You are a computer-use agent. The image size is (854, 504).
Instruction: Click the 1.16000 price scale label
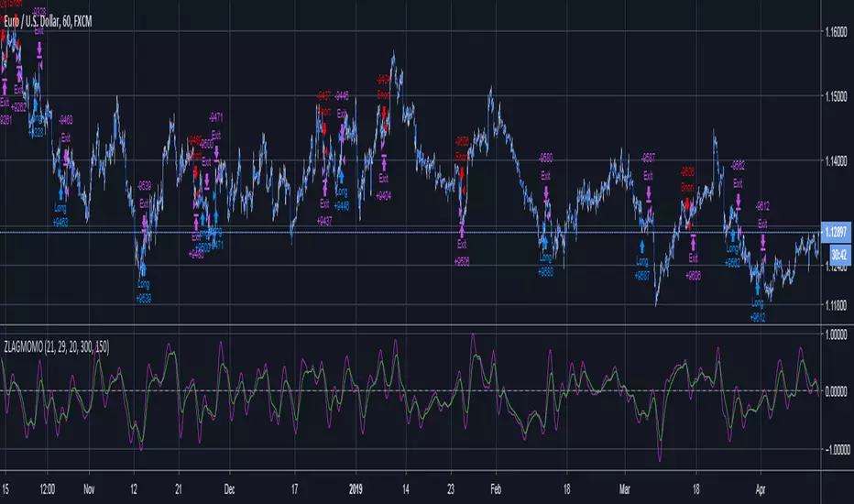tap(836, 32)
